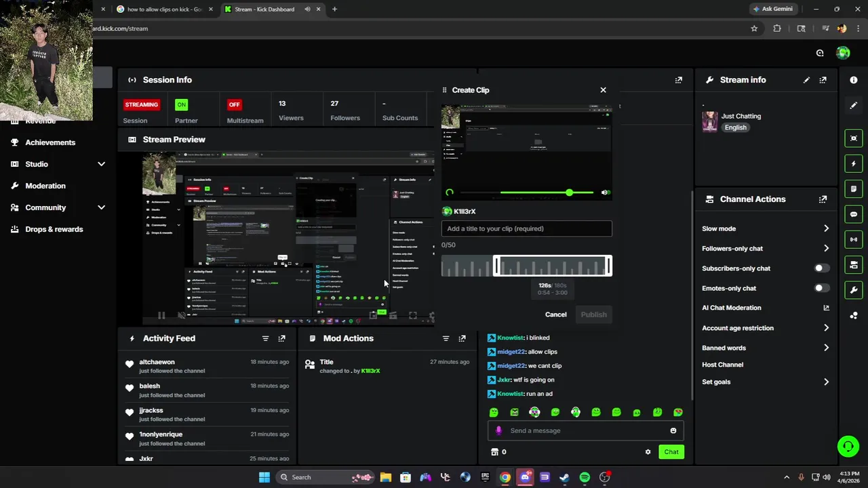Open chat settings gear icon
Screen dimensions: 868x488
tap(648, 452)
